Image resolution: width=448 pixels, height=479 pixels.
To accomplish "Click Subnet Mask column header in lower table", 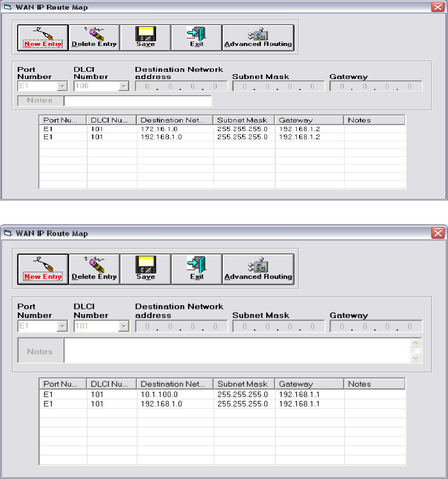I will pos(244,384).
